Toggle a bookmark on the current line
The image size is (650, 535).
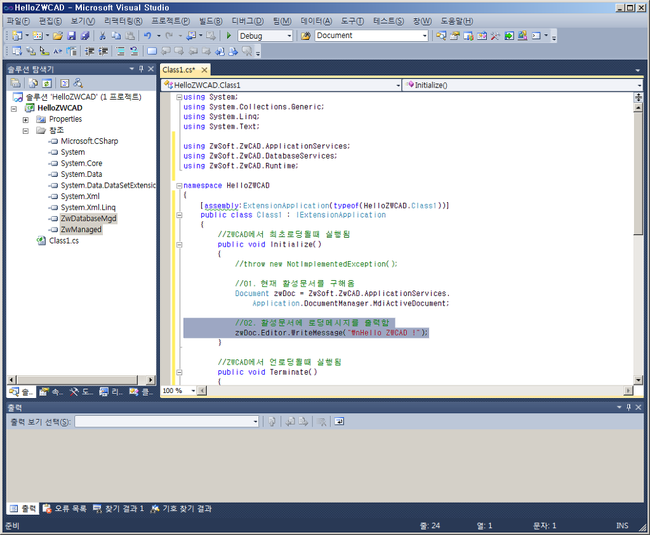tap(152, 51)
